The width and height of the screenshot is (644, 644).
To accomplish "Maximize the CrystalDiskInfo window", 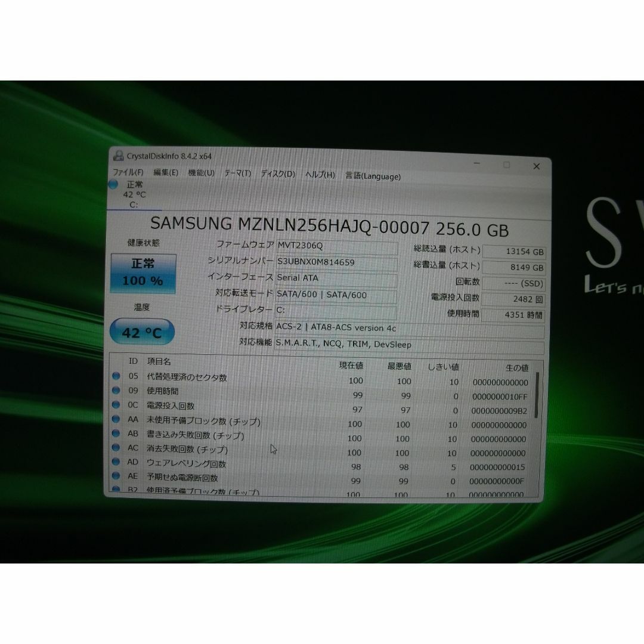I will point(507,165).
